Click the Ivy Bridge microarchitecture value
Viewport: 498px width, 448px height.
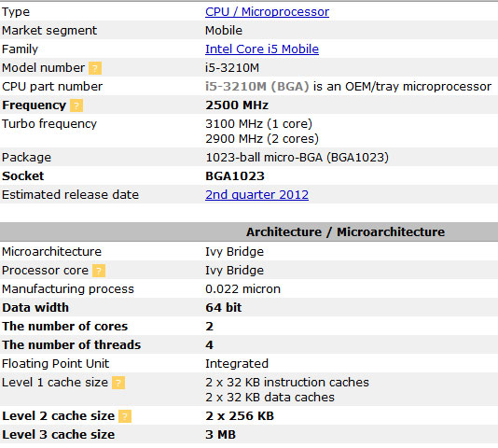pos(234,252)
